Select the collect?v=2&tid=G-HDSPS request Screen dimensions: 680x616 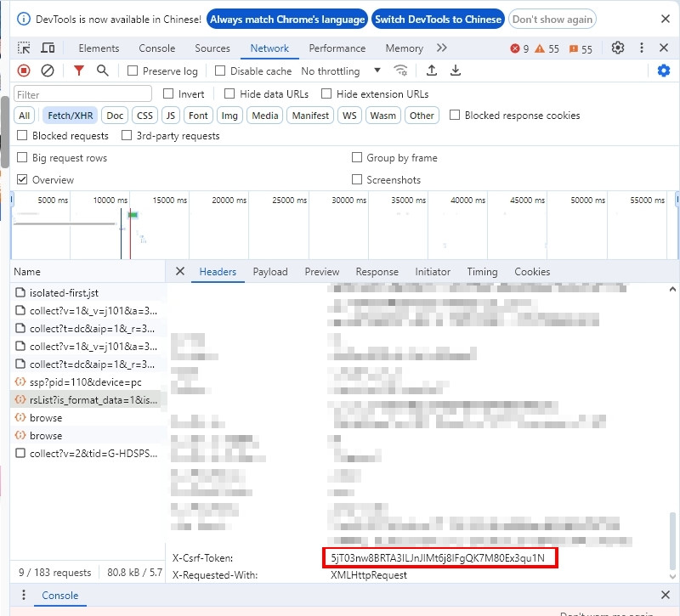click(x=87, y=453)
